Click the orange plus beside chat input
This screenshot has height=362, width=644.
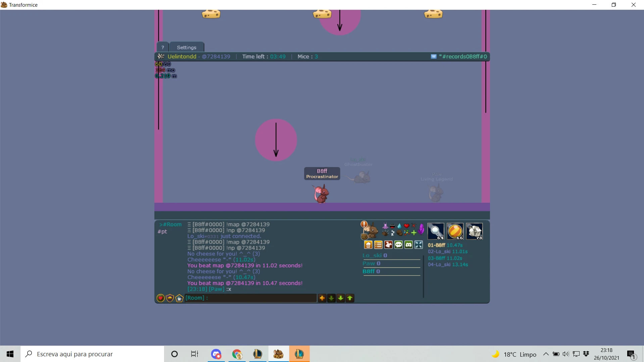(322, 298)
